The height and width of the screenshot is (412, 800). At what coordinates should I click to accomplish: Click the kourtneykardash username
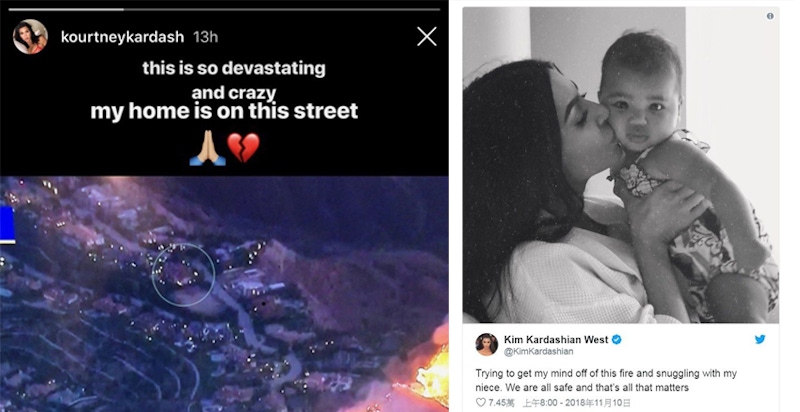pyautogui.click(x=122, y=37)
